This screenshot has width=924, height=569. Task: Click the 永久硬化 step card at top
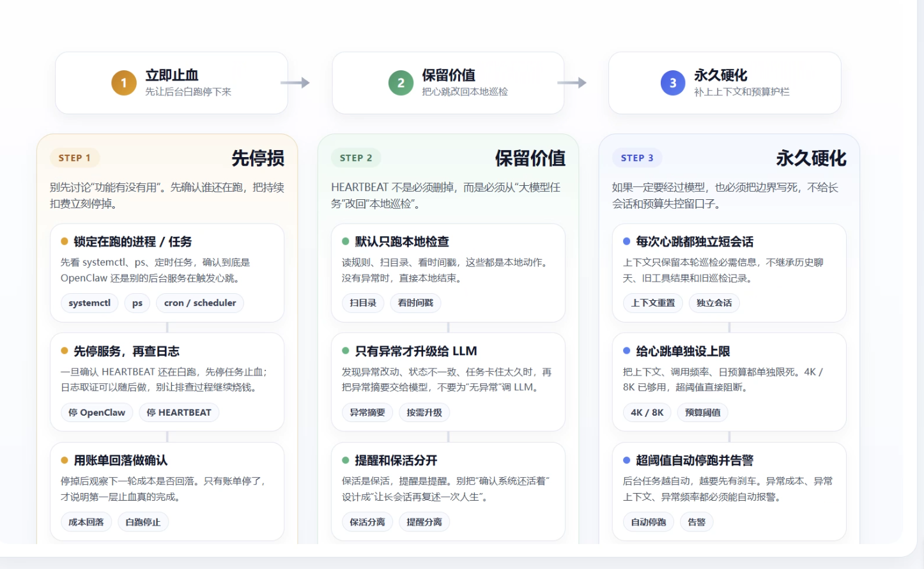(x=725, y=83)
